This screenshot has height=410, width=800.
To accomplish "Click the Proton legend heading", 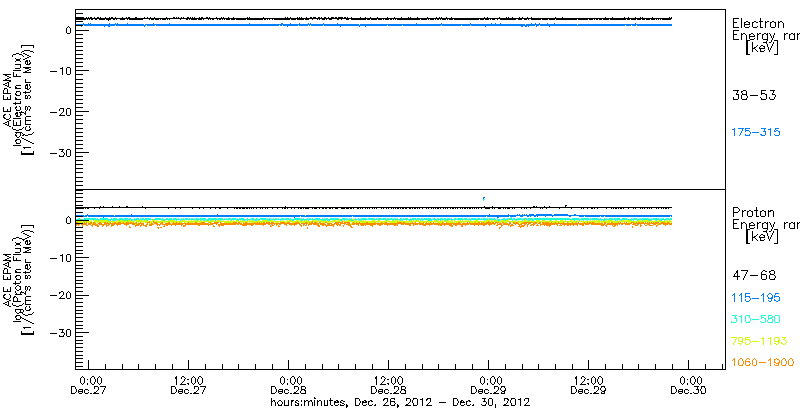I will point(754,213).
